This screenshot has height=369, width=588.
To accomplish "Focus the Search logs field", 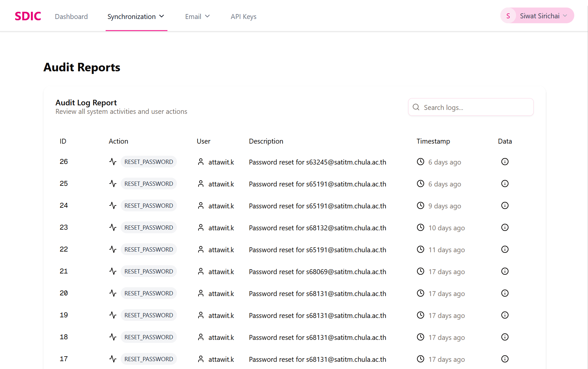I will coord(471,107).
